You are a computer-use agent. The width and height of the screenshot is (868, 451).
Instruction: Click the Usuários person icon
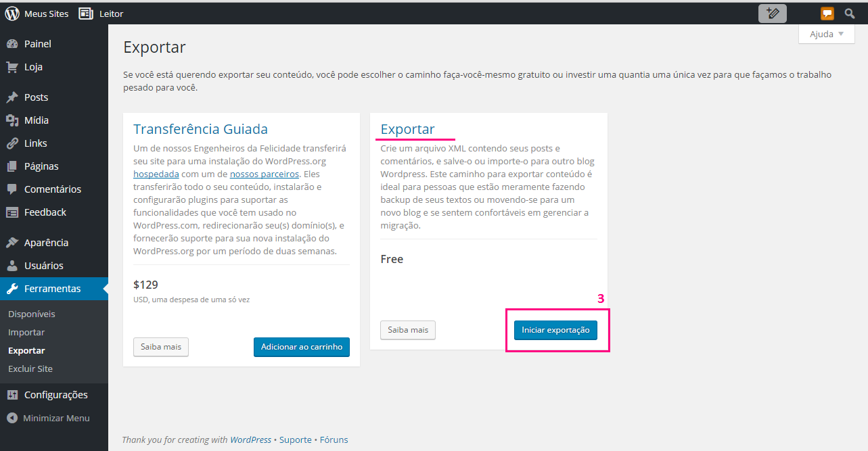12,266
